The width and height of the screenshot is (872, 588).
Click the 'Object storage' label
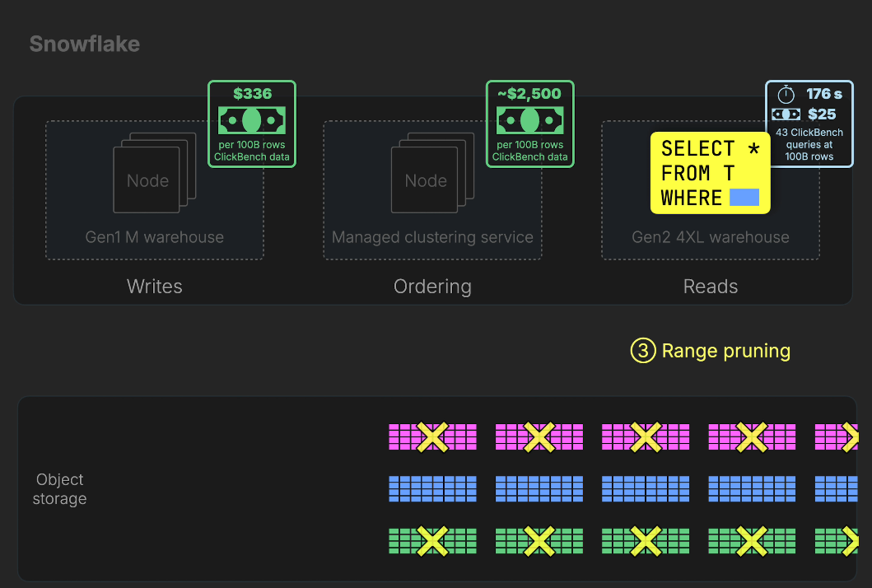[x=59, y=489]
